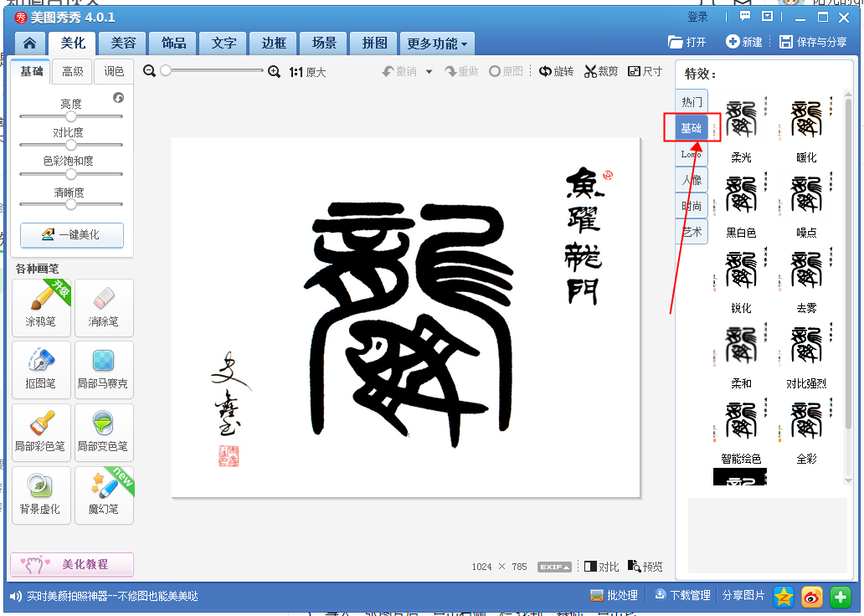Open the 实时美颜拍照神器 promo link

[x=112, y=596]
